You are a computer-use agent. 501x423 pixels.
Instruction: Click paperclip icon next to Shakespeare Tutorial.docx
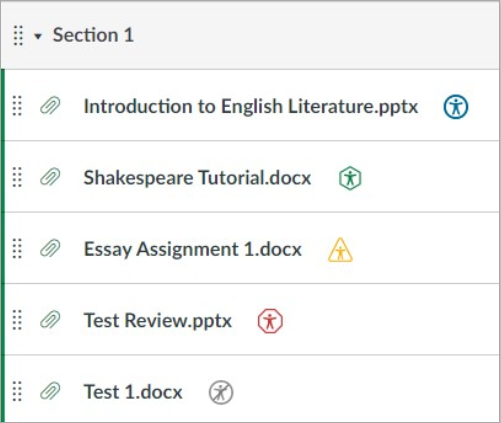point(50,177)
